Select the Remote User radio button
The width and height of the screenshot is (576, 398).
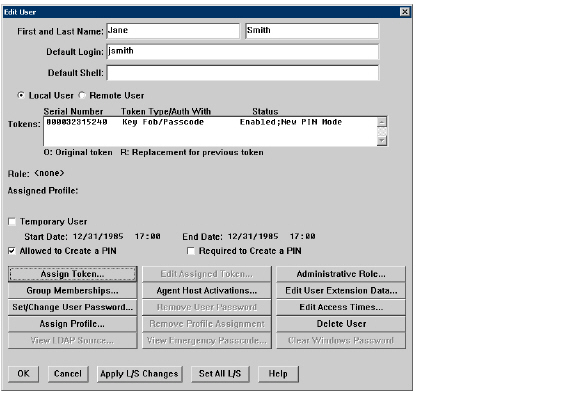pos(82,96)
